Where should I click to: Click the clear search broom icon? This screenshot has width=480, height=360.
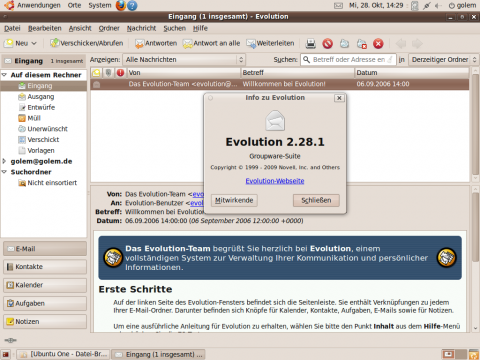tap(389, 60)
